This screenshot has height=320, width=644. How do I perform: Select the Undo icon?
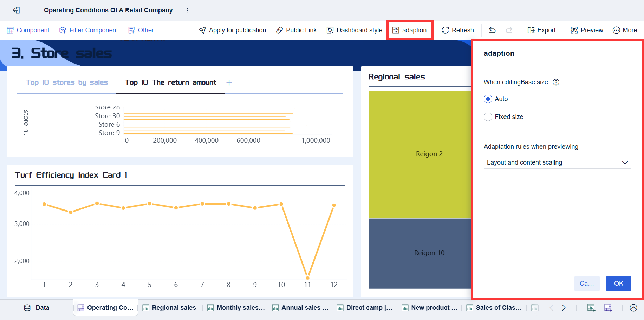pyautogui.click(x=492, y=30)
